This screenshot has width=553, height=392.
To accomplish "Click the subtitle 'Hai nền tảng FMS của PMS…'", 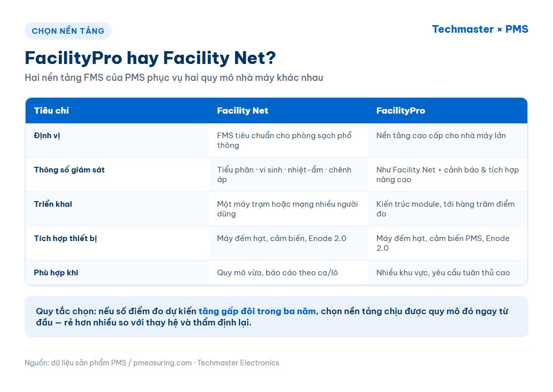I will point(174,78).
